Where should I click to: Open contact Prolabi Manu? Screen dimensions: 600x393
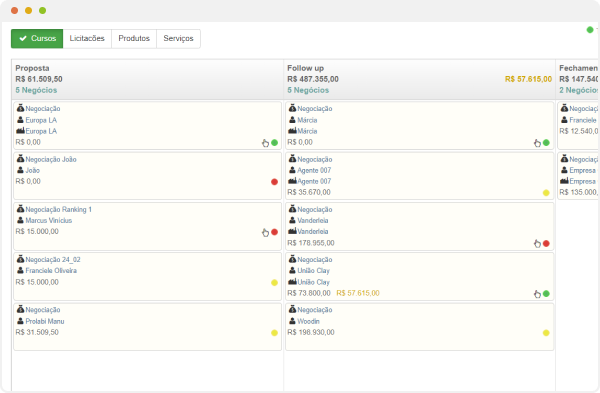pyautogui.click(x=45, y=321)
